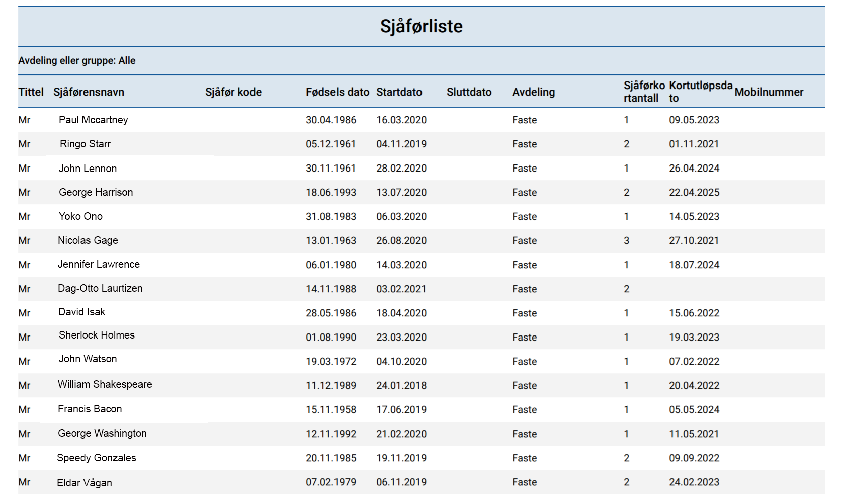Click card expiry date 26.04.2024
Screen dimensions: 841x504
tap(694, 168)
